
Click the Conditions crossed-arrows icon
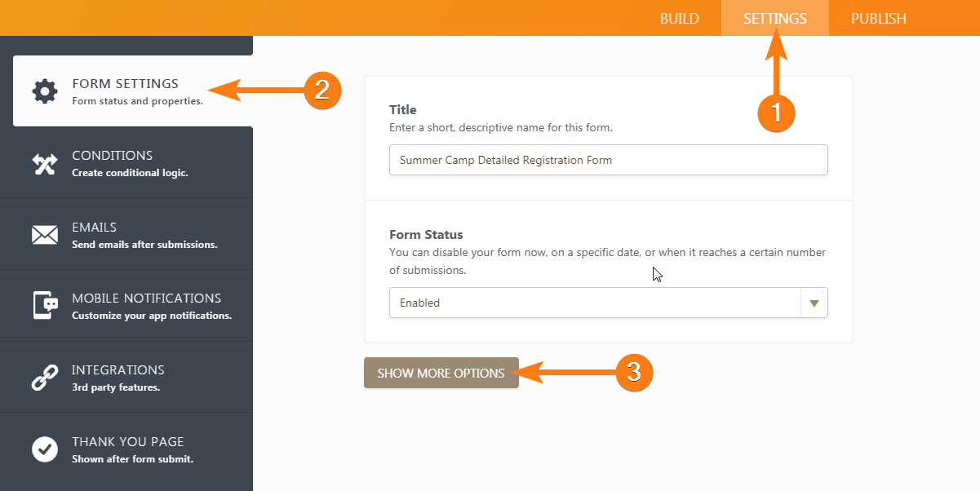44,163
